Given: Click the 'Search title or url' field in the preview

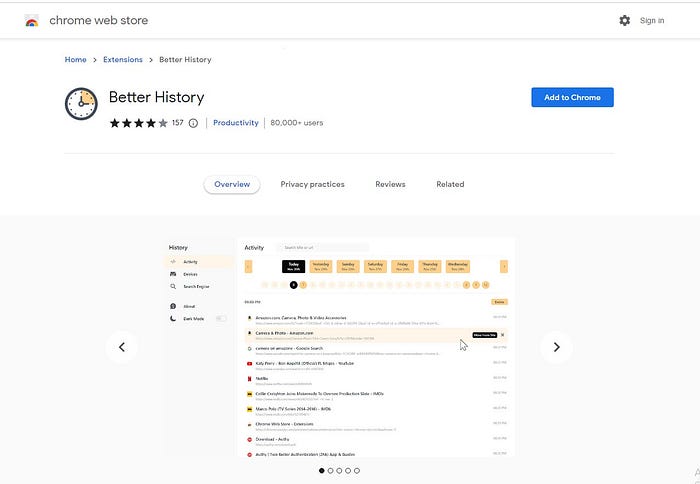Looking at the screenshot, I should (323, 247).
